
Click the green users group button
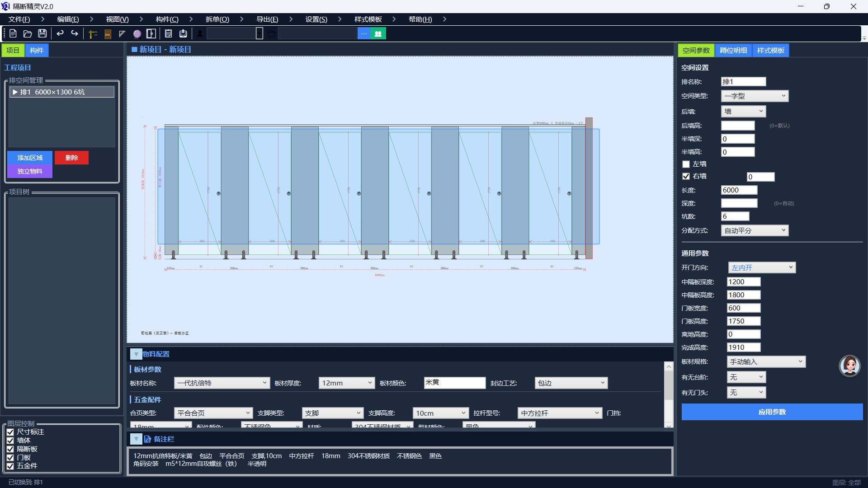pos(378,34)
